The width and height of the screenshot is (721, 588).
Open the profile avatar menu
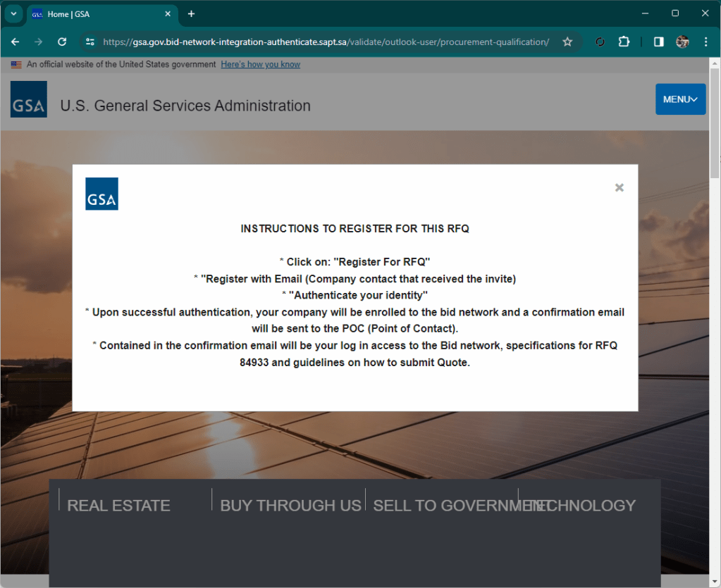coord(682,42)
